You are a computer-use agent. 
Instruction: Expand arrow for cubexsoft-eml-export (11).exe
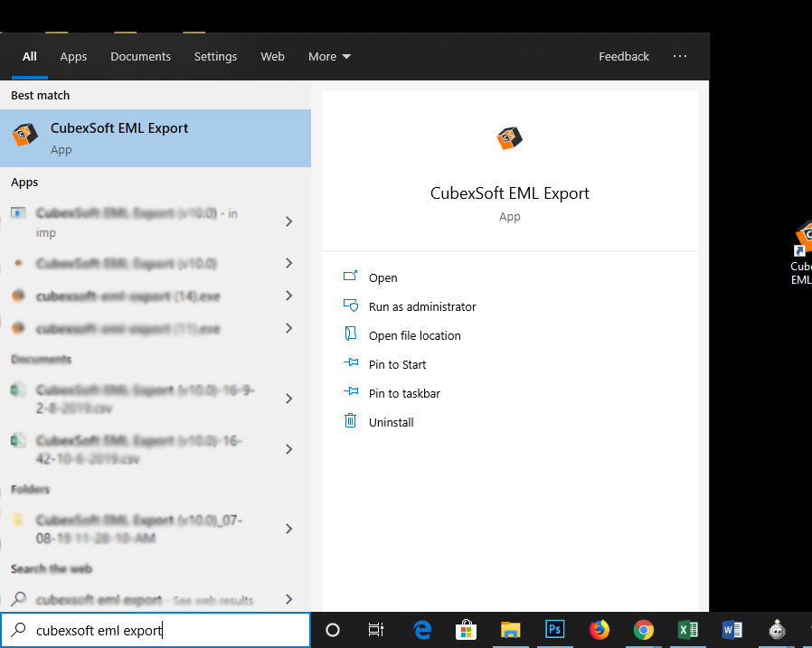click(289, 328)
